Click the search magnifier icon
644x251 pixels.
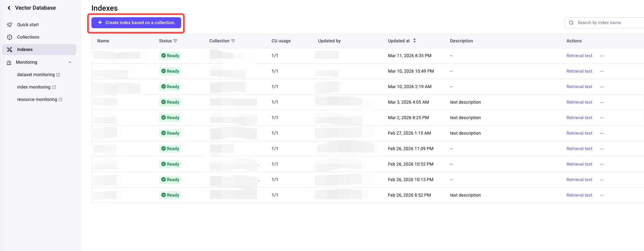click(x=571, y=23)
